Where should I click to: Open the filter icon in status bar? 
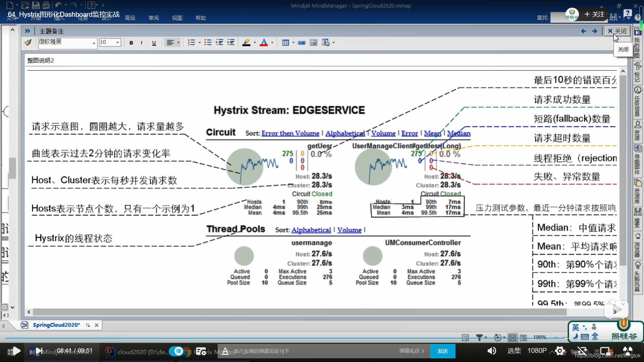tap(479, 337)
